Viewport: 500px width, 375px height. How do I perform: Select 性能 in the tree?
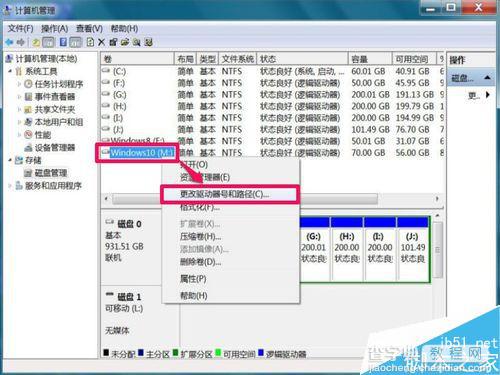pyautogui.click(x=43, y=135)
